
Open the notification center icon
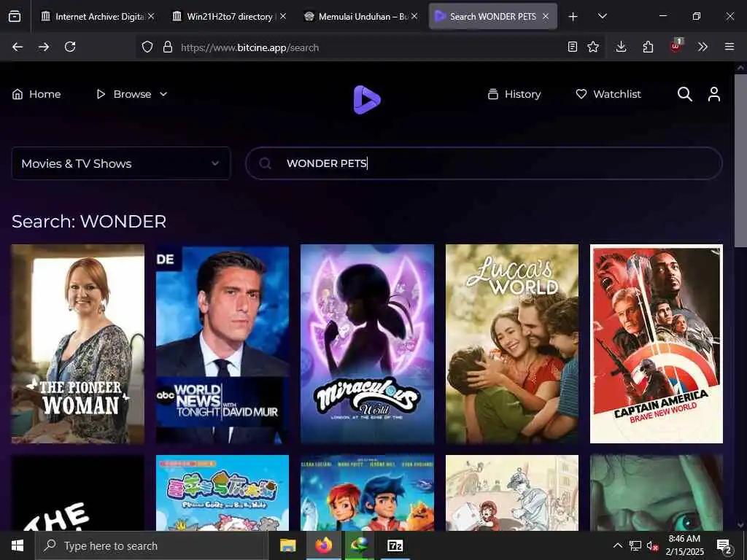[x=724, y=546]
